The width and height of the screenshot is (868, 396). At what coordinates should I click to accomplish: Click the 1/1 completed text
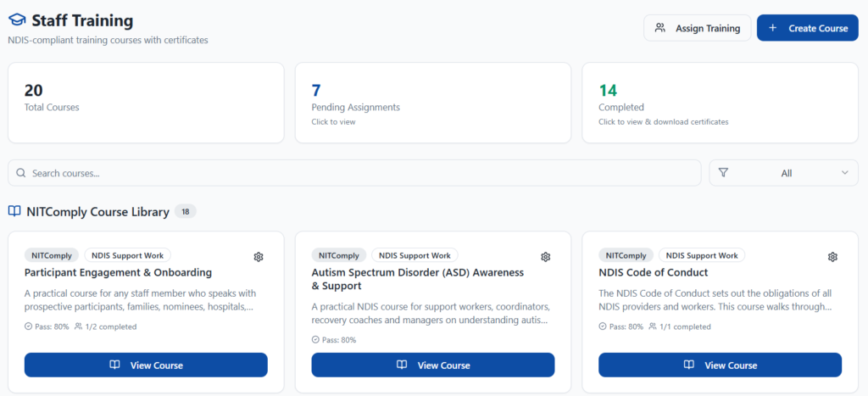tap(685, 326)
